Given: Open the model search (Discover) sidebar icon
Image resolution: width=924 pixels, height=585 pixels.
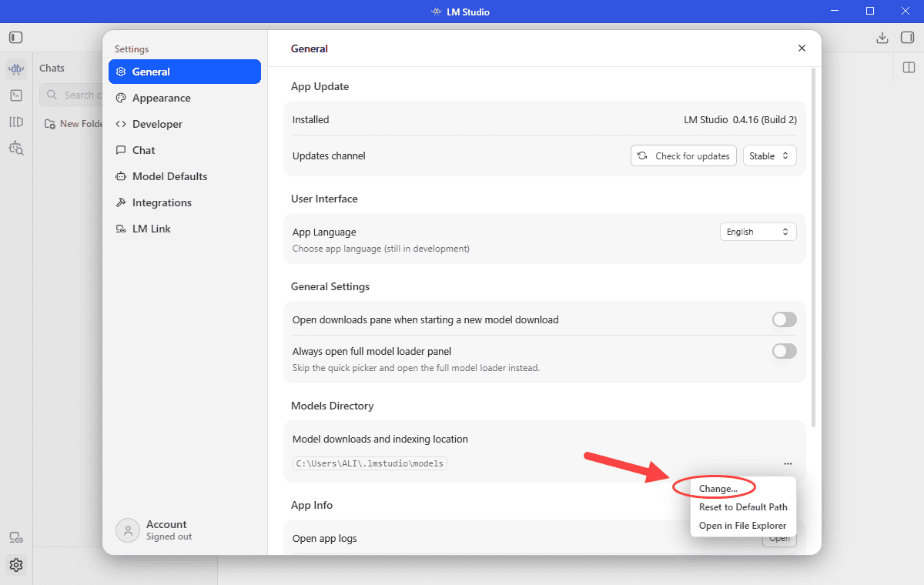Looking at the screenshot, I should point(16,148).
